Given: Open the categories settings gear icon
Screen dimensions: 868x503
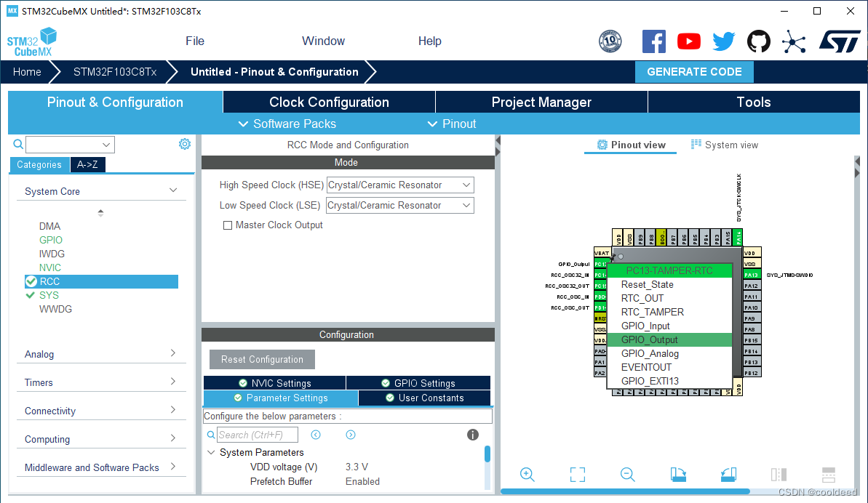Looking at the screenshot, I should tap(185, 144).
